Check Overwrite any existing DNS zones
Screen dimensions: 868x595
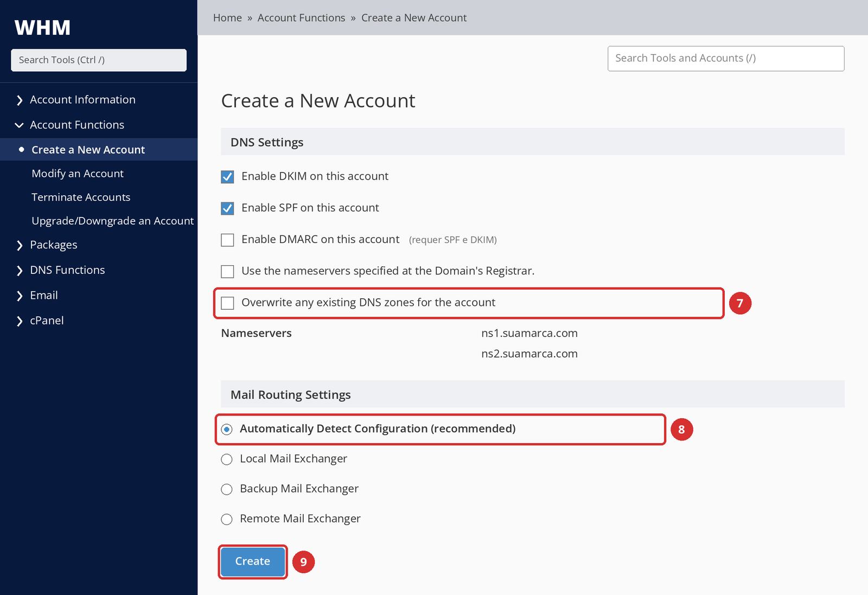pos(227,303)
